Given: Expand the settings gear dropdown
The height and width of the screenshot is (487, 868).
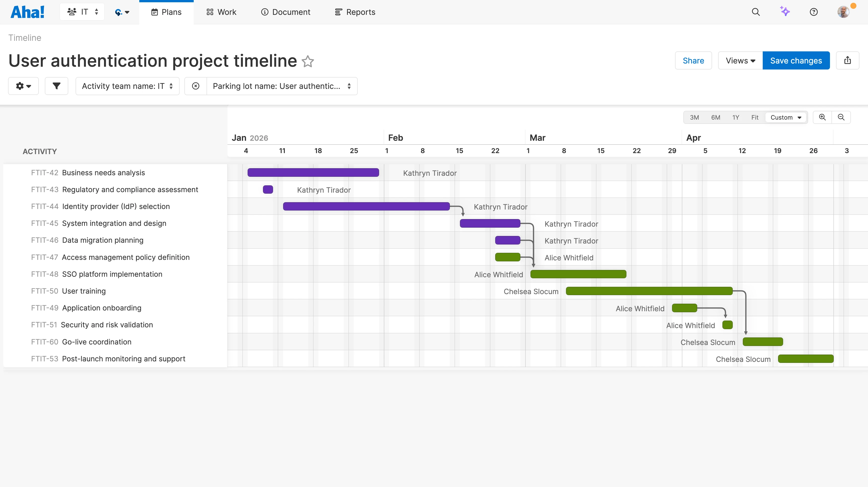Looking at the screenshot, I should 23,86.
